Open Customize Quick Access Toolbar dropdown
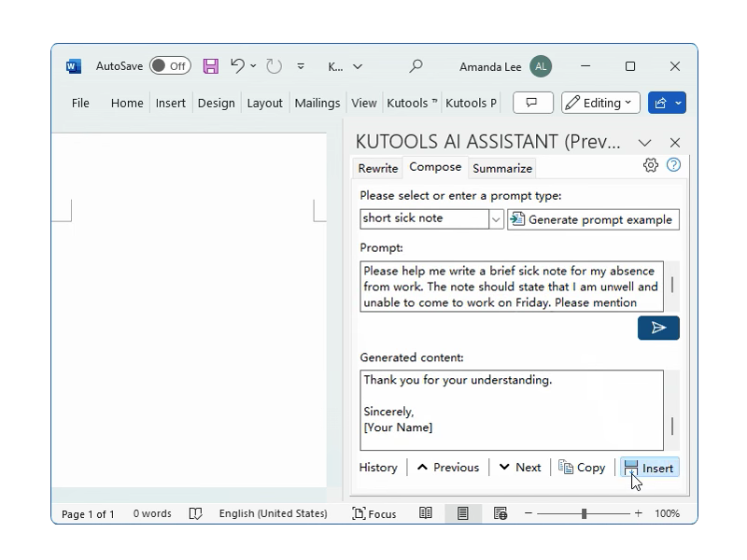Viewport: 747px width, 560px height. (301, 66)
